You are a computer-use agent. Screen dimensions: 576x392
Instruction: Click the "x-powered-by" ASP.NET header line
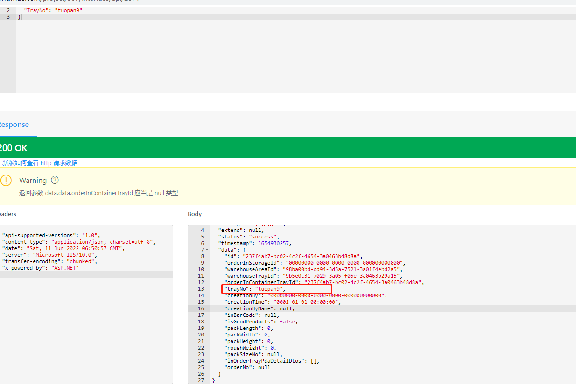[41, 268]
